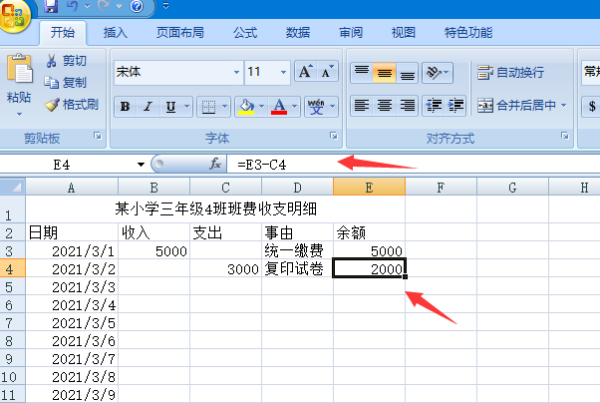This screenshot has height=403, width=600.
Task: Copy selection using 复制
Action: click(66, 82)
